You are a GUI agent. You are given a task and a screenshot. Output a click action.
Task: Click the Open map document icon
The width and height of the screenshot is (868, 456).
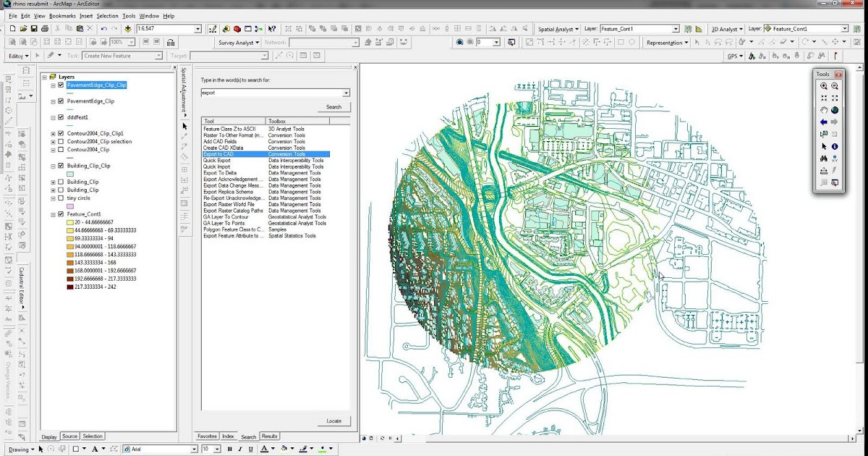click(23, 29)
